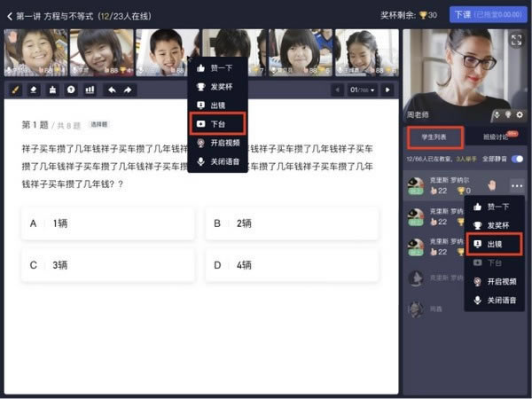The image size is (532, 399).
Task: Toggle the 全部静音 mute-all switch
Action: [x=517, y=159]
